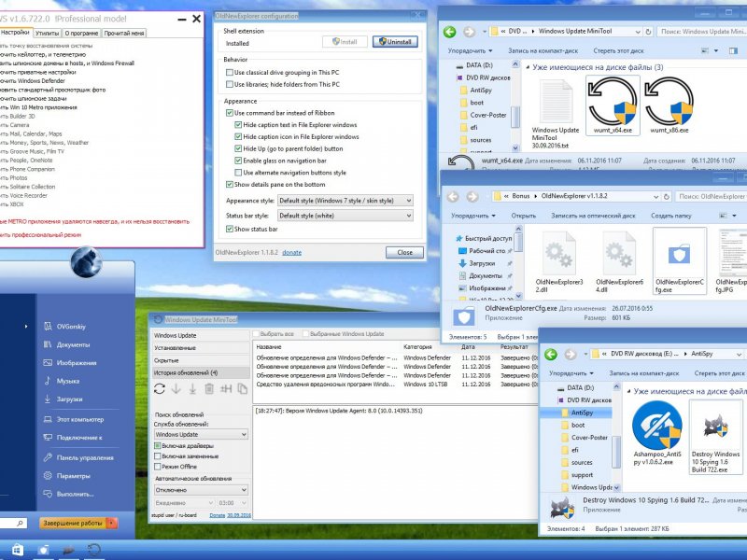Switch to Настройки tab in DWS window
The width and height of the screenshot is (747, 560).
click(16, 33)
